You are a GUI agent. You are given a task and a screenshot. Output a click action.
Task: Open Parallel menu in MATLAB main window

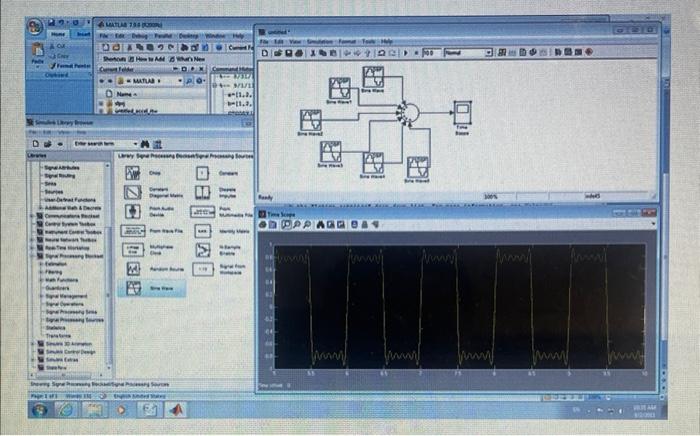[x=163, y=36]
